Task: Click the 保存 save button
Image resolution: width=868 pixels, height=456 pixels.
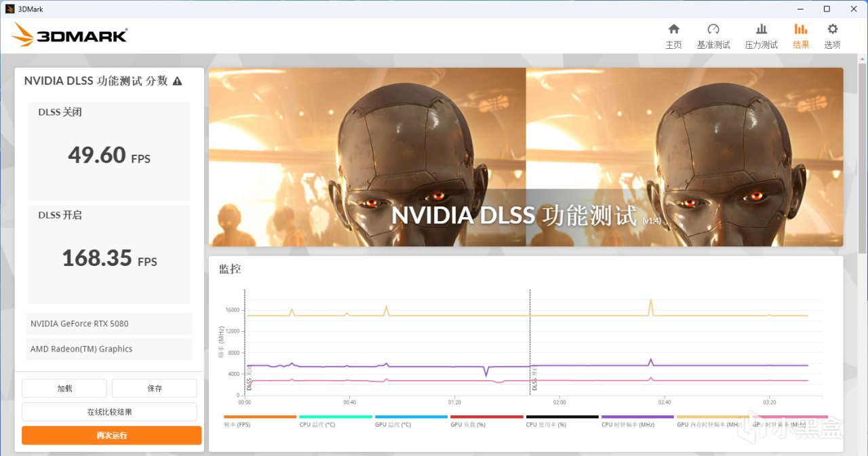Action: [x=155, y=388]
